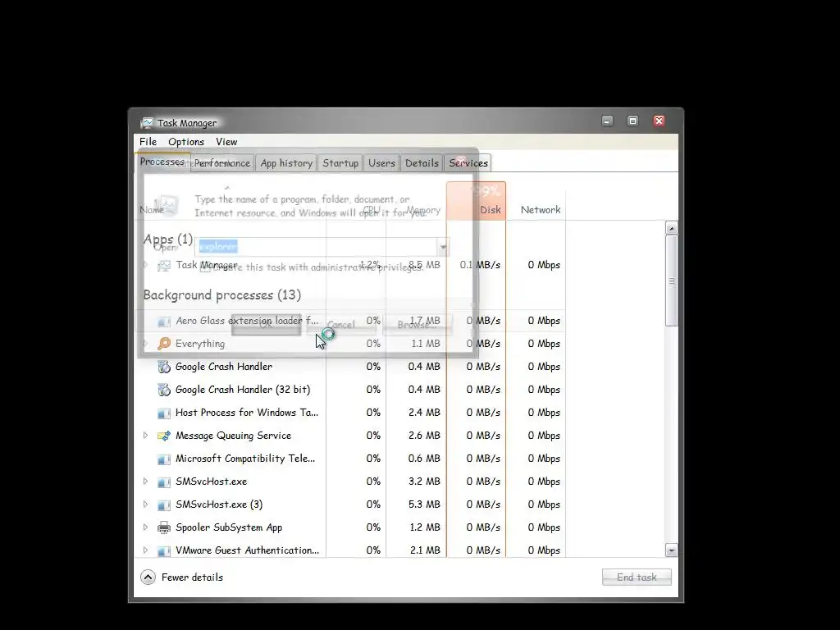Select the Spooler SubSystem App name

[229, 527]
